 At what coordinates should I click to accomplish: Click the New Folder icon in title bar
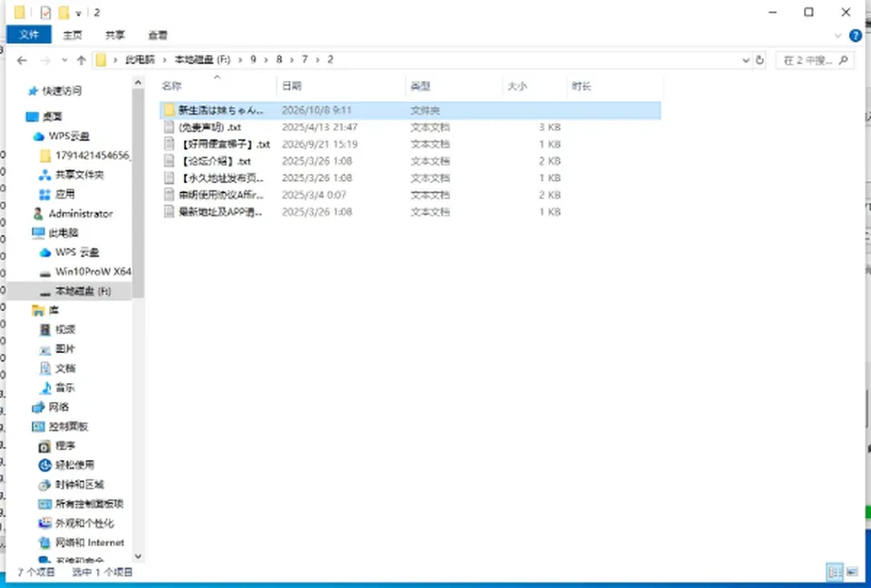click(x=64, y=12)
